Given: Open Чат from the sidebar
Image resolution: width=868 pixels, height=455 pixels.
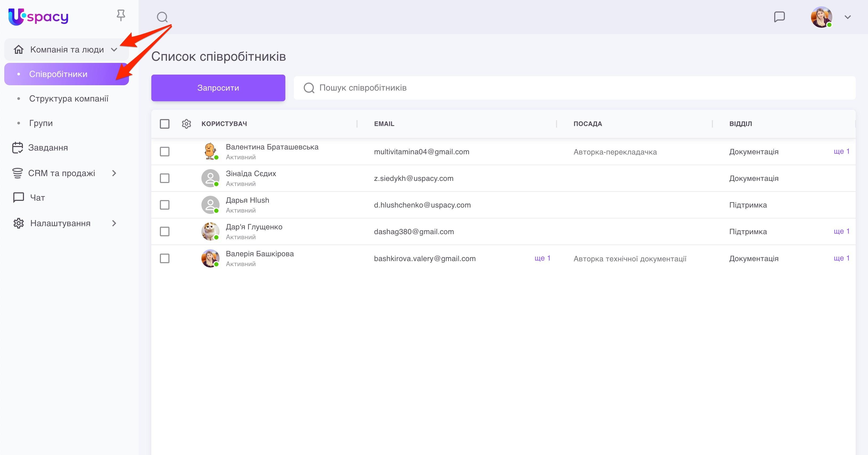Looking at the screenshot, I should (37, 197).
